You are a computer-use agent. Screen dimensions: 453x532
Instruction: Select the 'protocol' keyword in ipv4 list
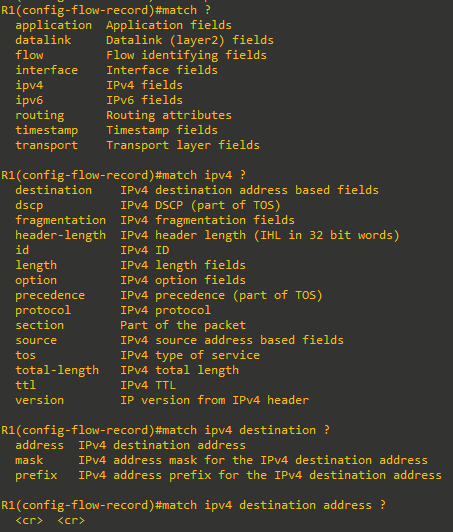pyautogui.click(x=43, y=310)
